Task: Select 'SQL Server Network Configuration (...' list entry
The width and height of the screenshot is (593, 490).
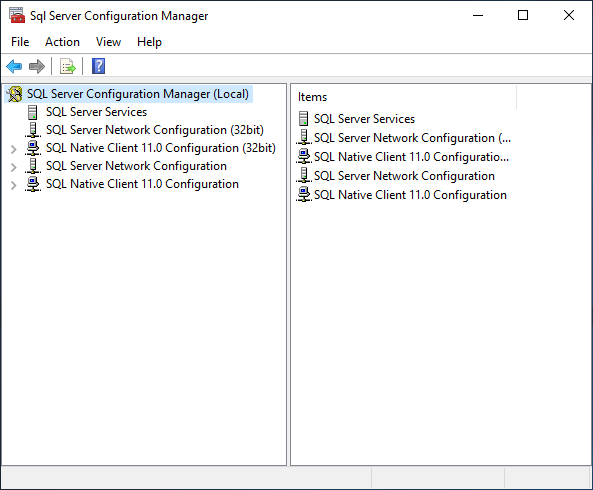Action: [x=412, y=138]
